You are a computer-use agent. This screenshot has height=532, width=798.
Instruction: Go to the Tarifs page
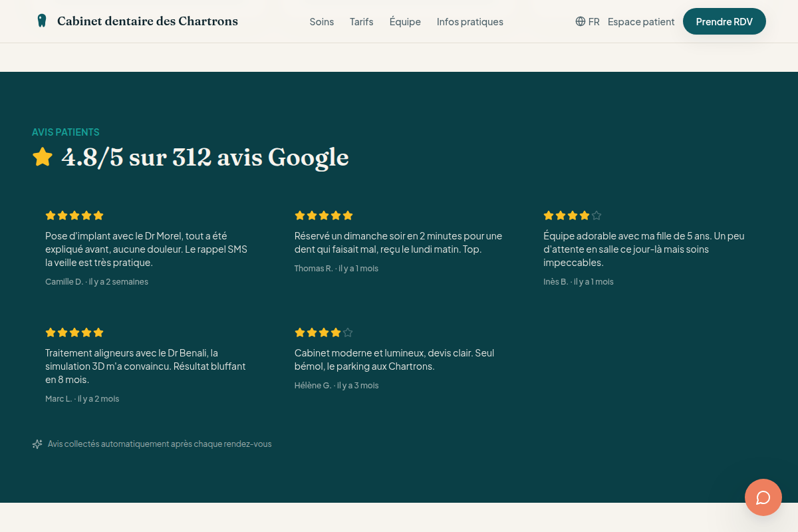pyautogui.click(x=362, y=21)
